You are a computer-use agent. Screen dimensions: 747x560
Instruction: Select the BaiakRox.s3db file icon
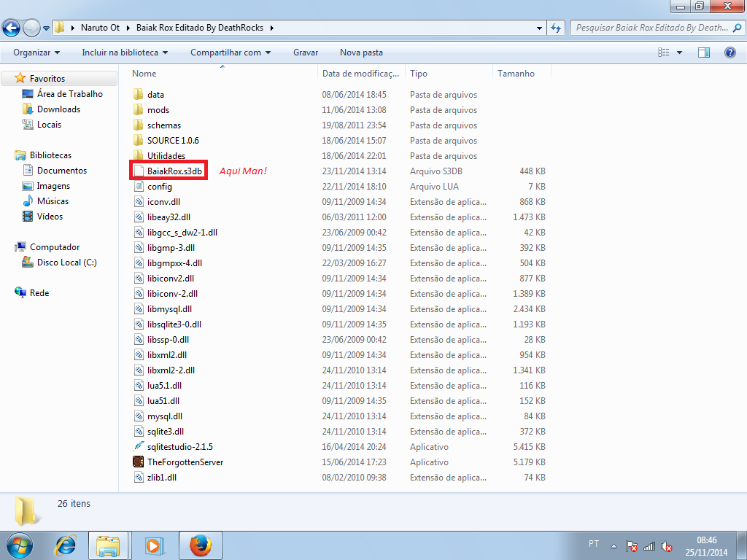point(138,171)
